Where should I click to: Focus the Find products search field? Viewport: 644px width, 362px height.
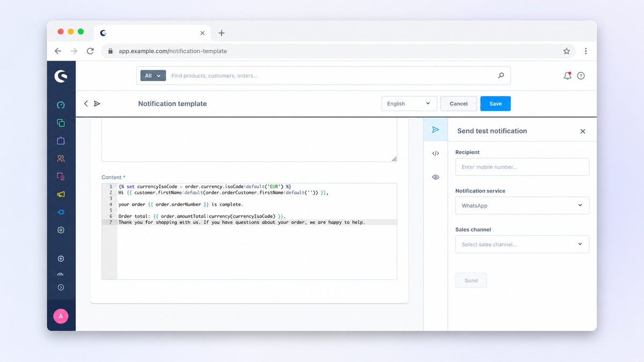click(331, 76)
